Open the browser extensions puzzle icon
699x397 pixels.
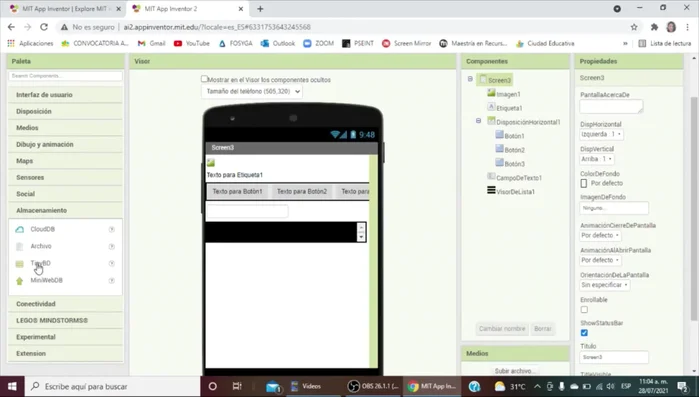tap(654, 27)
